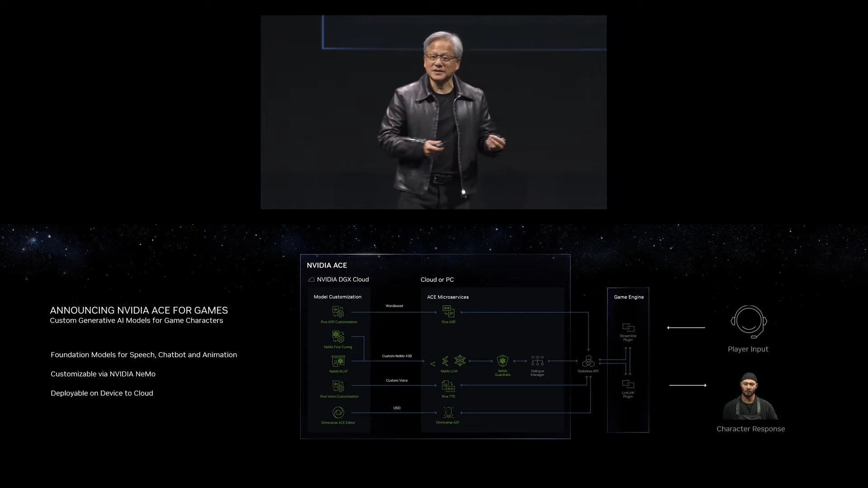Click the 'Riva TTS' label text
This screenshot has width=868, height=488.
[x=448, y=397]
